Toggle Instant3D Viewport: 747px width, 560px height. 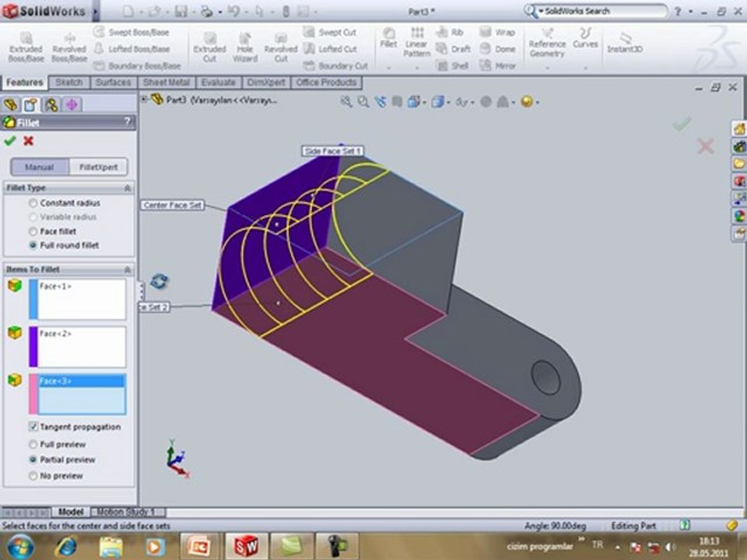point(625,42)
